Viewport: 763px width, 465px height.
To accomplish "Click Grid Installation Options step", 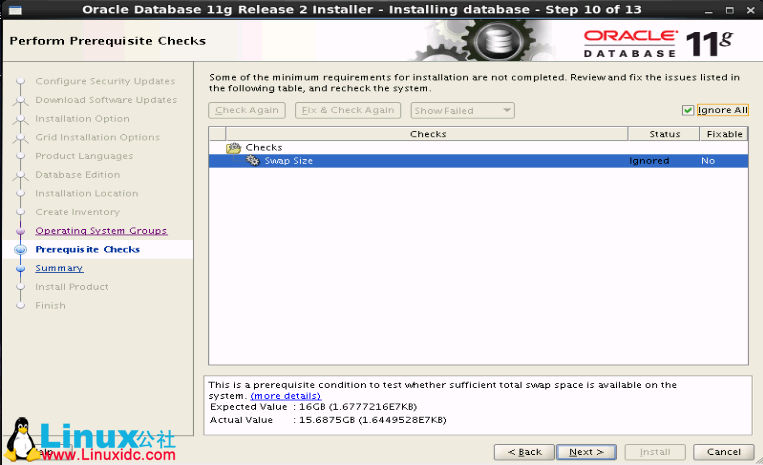I will (97, 137).
